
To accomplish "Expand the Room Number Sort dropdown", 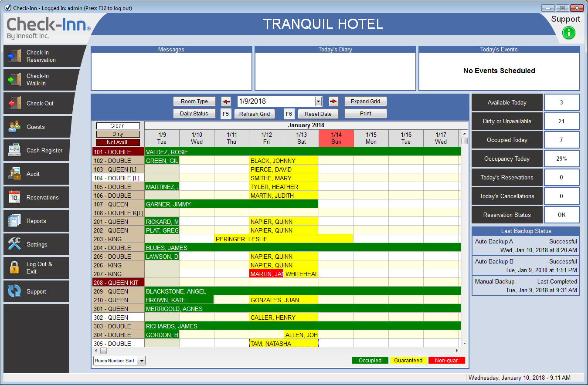I will 141,361.
